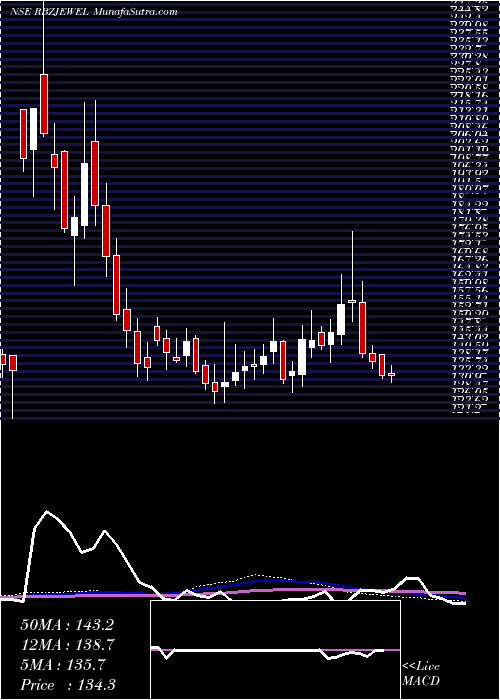Click the Price : 134.3 value
The image size is (500, 700).
coord(68,685)
